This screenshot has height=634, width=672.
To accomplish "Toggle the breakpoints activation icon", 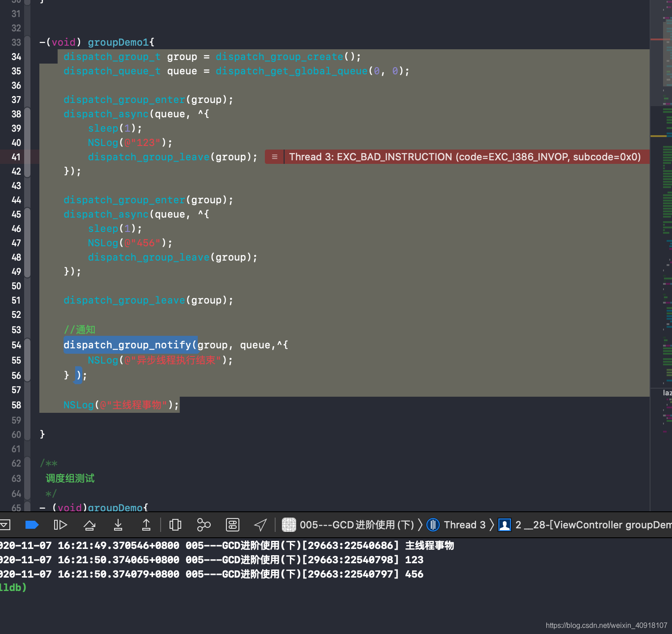I will [32, 525].
